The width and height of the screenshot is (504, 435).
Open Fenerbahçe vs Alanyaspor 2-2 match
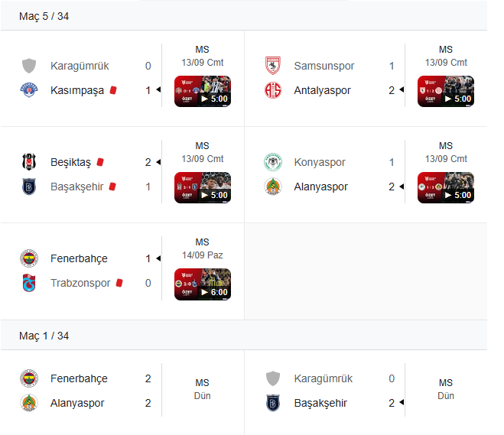(122, 391)
